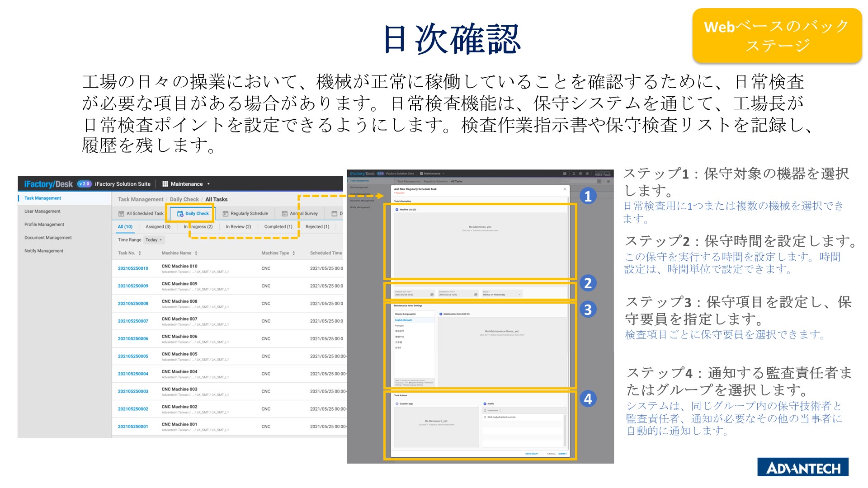Viewport: 868px width, 488px height.
Task: Select the In Review (2) status filter
Action: (x=238, y=227)
